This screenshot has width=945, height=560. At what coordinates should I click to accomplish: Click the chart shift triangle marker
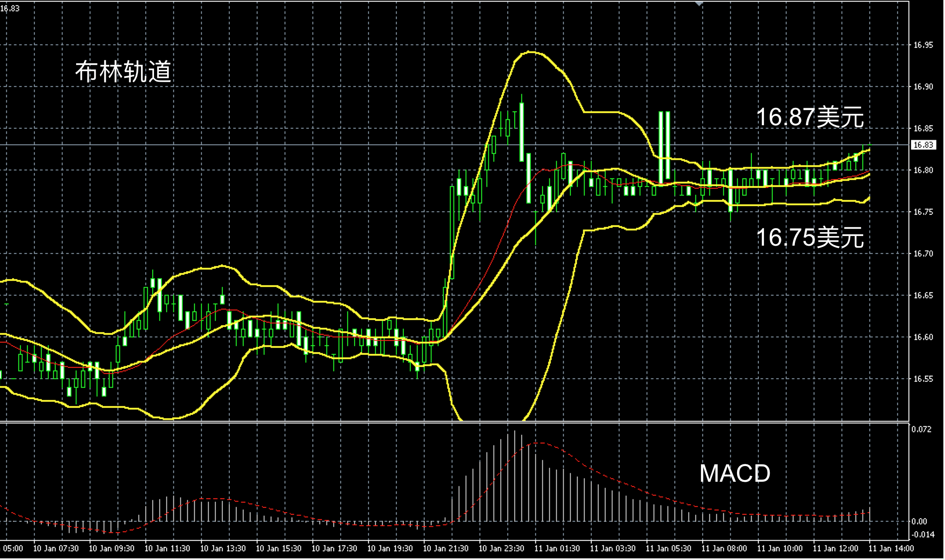coord(699,3)
